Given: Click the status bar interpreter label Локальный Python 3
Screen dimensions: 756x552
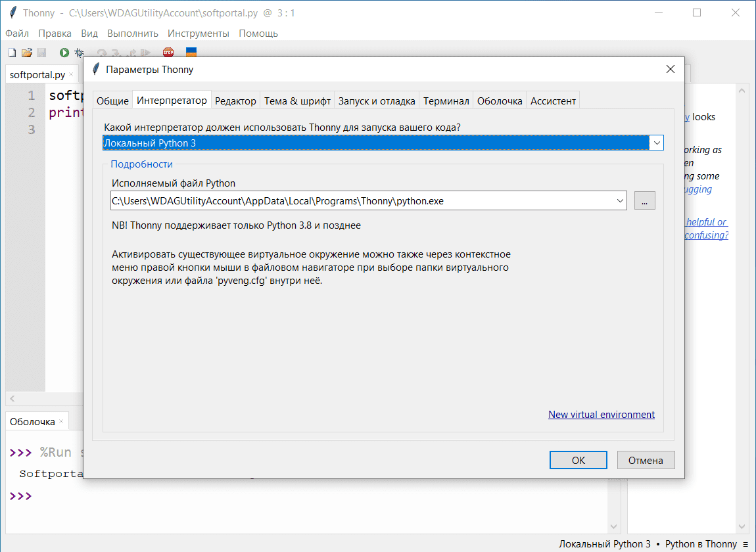Looking at the screenshot, I should 604,544.
